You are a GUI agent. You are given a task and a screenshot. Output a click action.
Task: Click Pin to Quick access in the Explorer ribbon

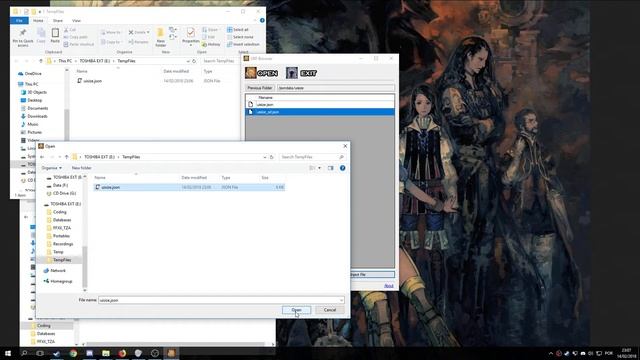[x=23, y=37]
